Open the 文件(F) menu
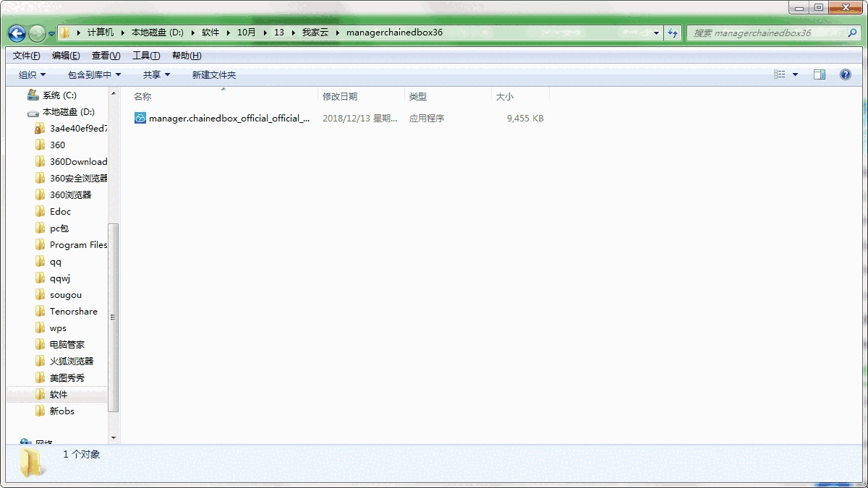The image size is (868, 488). (26, 56)
